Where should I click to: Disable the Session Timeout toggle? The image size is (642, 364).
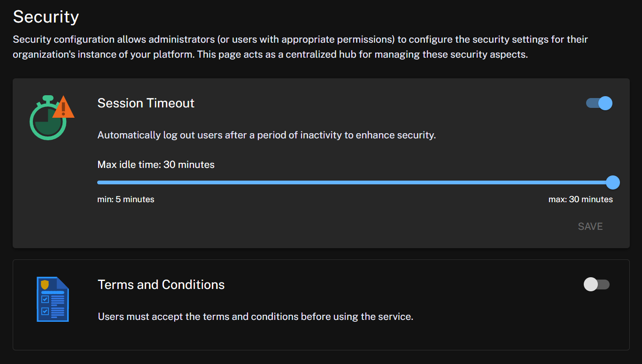point(599,103)
